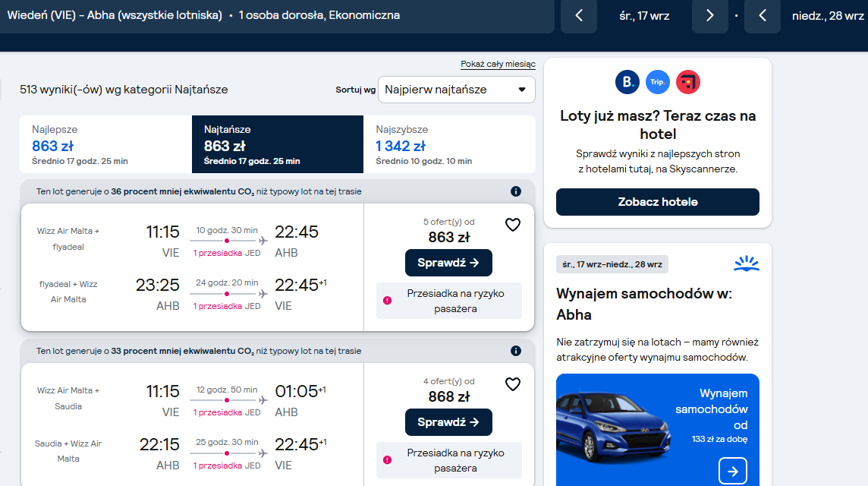This screenshot has height=486, width=868.
Task: Click Sprawdź for the 863 zł offer
Action: (x=448, y=263)
